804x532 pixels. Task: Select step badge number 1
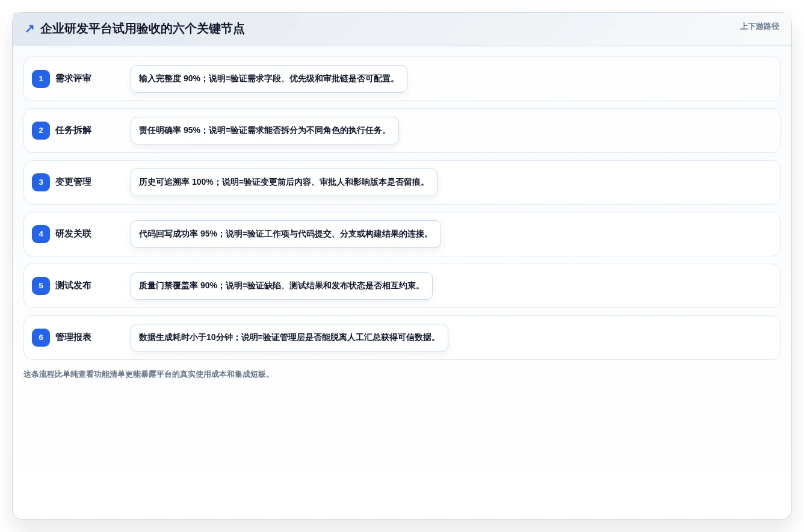41,79
